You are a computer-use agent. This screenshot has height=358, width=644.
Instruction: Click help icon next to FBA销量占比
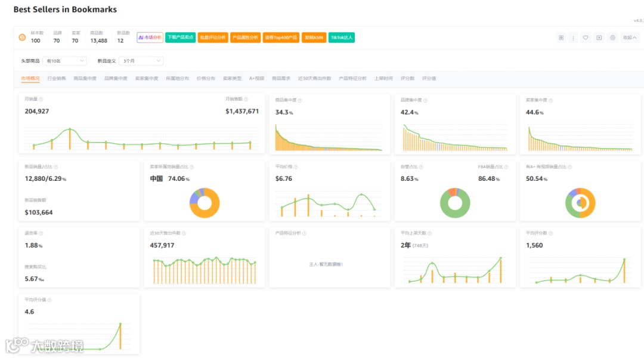click(506, 167)
